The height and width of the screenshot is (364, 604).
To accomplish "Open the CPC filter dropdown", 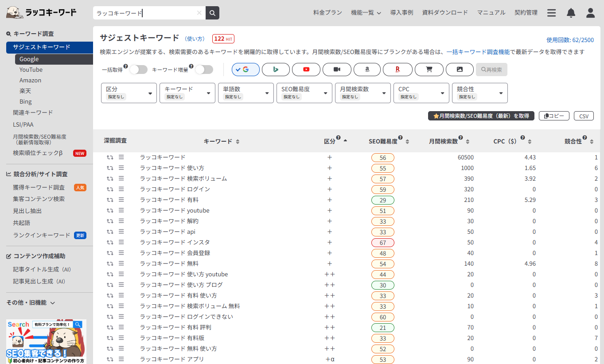I will click(x=421, y=93).
